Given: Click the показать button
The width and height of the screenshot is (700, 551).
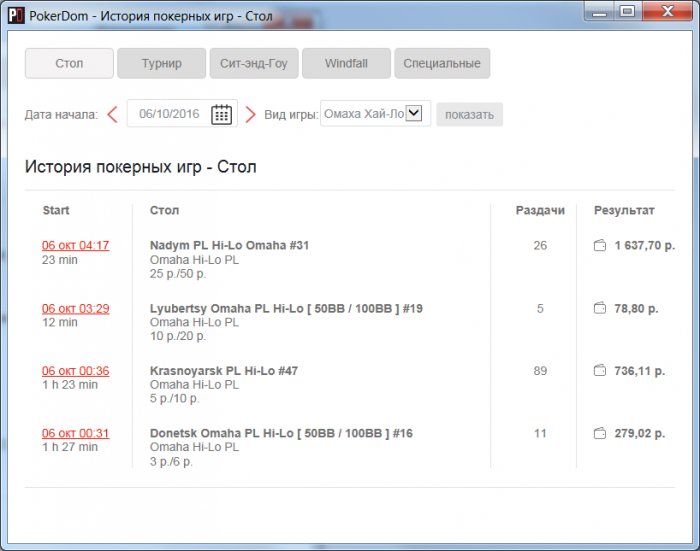Looking at the screenshot, I should [x=469, y=115].
